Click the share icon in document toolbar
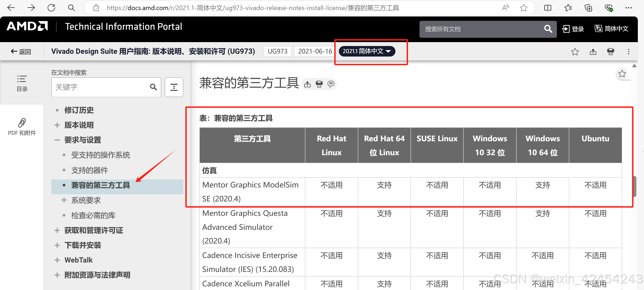644x290 pixels. 593,52
